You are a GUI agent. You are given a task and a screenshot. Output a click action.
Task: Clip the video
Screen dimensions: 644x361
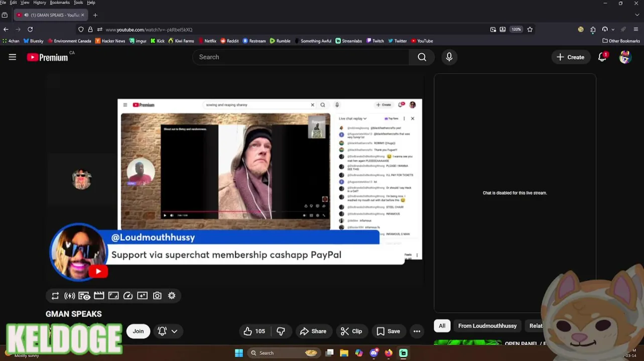click(351, 331)
